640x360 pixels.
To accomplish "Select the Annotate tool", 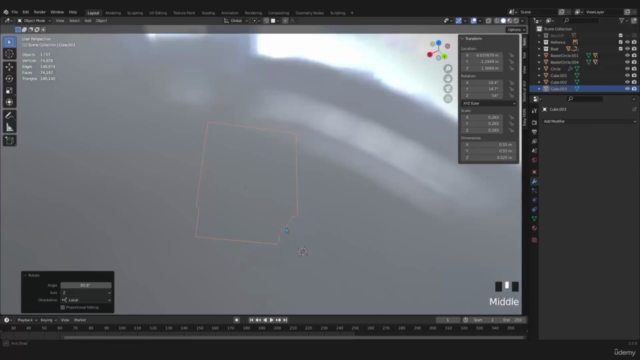I will point(9,116).
